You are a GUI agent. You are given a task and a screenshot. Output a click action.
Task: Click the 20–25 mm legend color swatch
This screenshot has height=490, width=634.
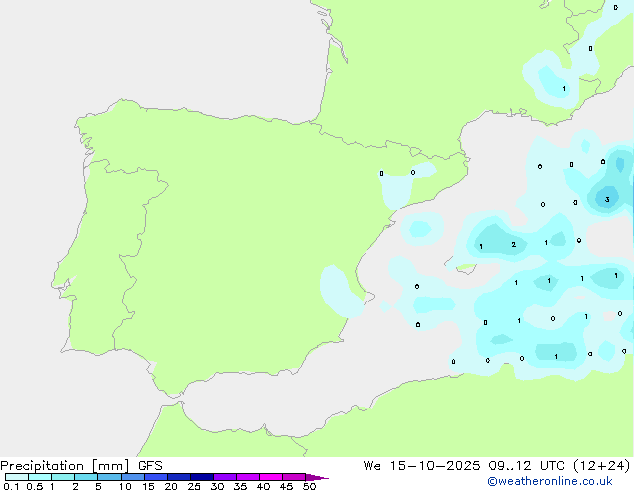(179, 477)
